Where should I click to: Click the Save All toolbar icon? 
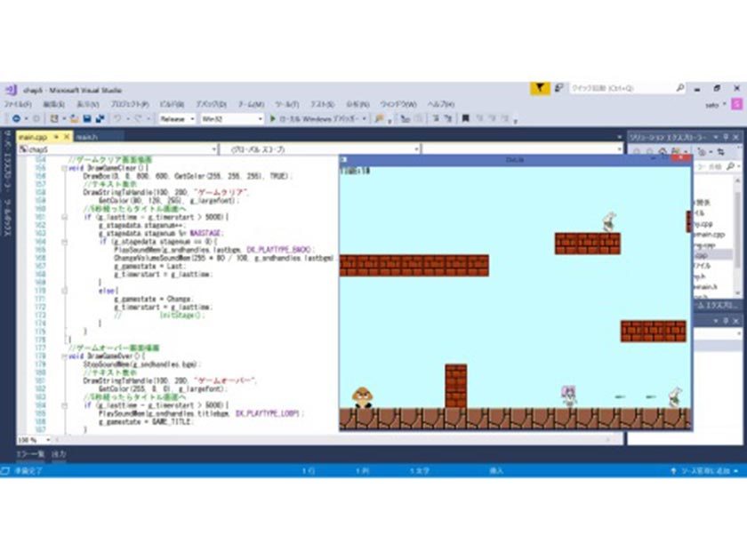[100, 118]
